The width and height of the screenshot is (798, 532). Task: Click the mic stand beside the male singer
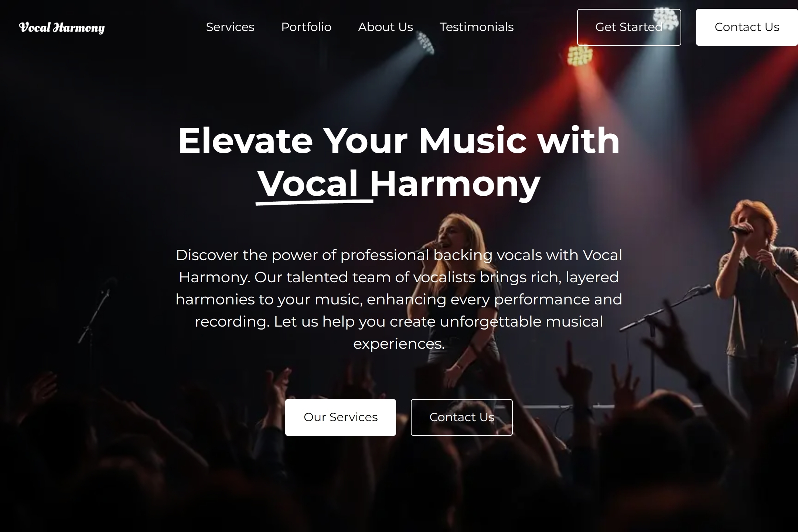coord(665,307)
